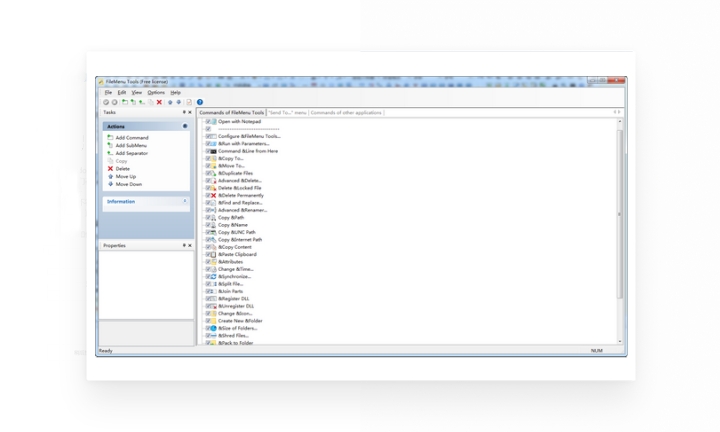This screenshot has height=432, width=720.
Task: Click the black console icon of Command &Line
Action: click(214, 151)
